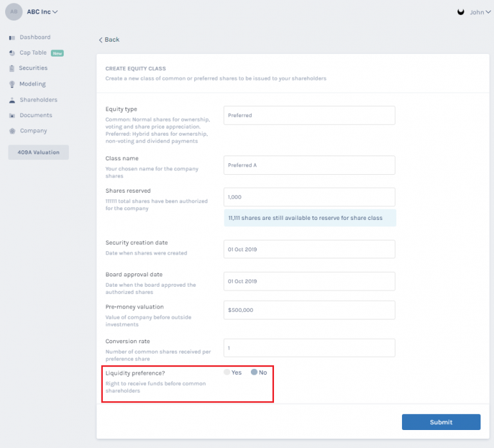Click the Documents folder icon

click(x=12, y=116)
